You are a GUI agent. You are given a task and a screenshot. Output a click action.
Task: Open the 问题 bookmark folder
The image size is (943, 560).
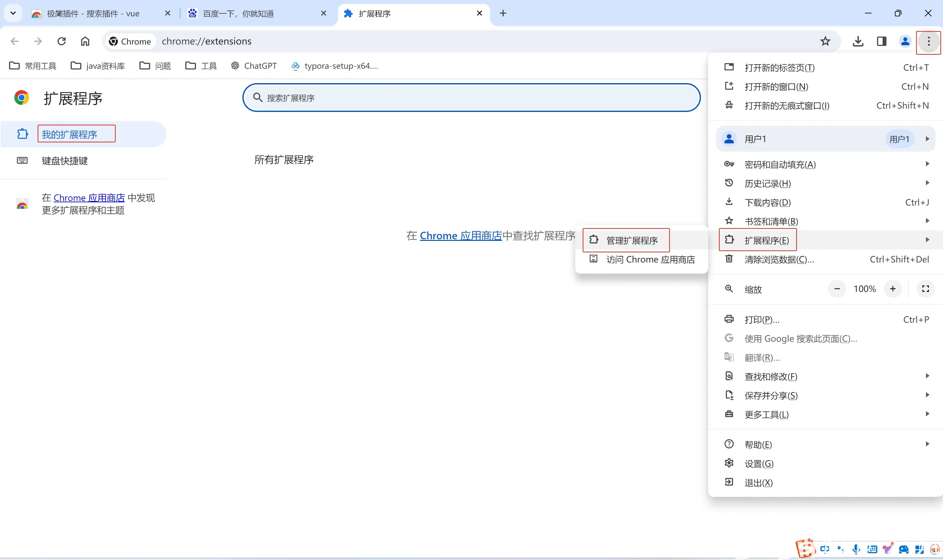[x=155, y=66]
